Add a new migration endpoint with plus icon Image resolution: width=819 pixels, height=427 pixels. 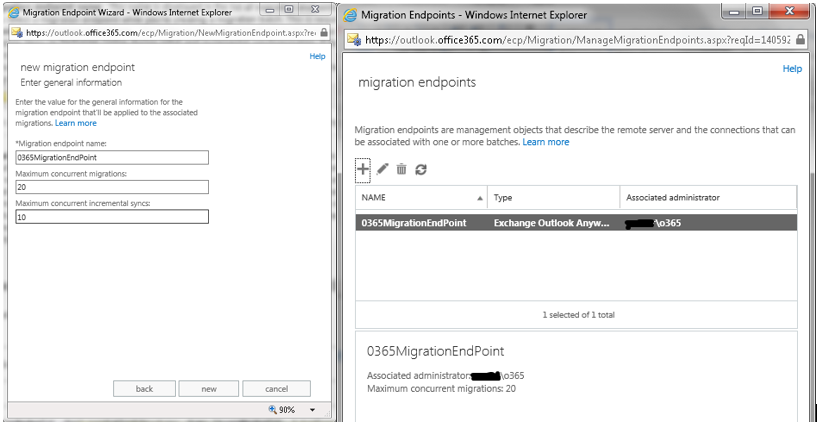click(362, 169)
